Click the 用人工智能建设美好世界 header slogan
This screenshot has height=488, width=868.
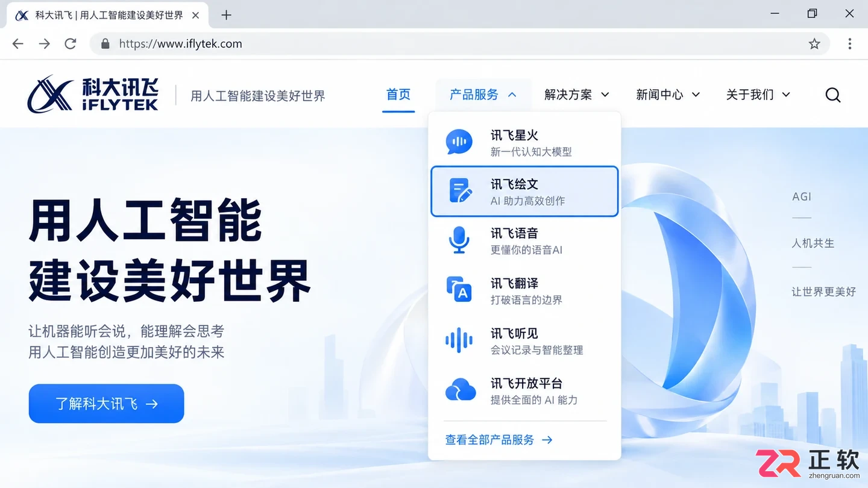258,96
